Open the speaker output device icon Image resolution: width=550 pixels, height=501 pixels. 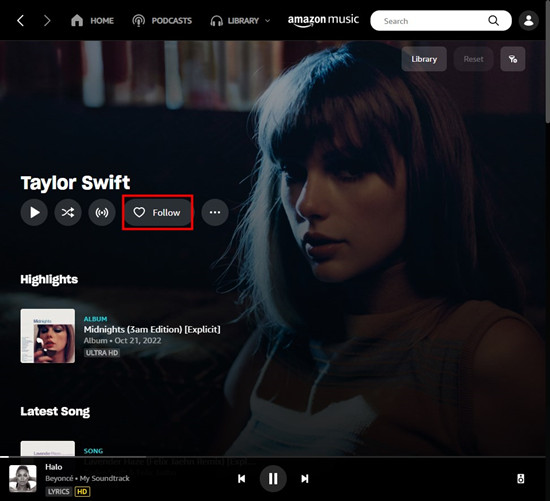(x=521, y=479)
